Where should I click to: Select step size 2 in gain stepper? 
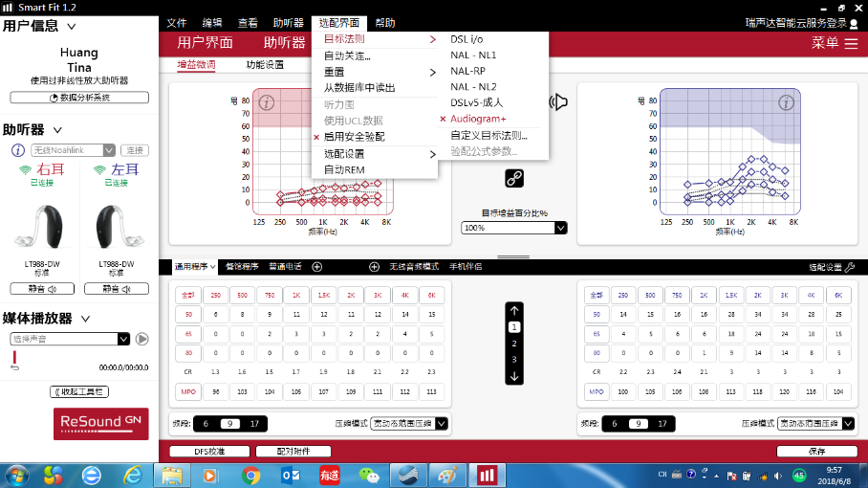pos(514,344)
